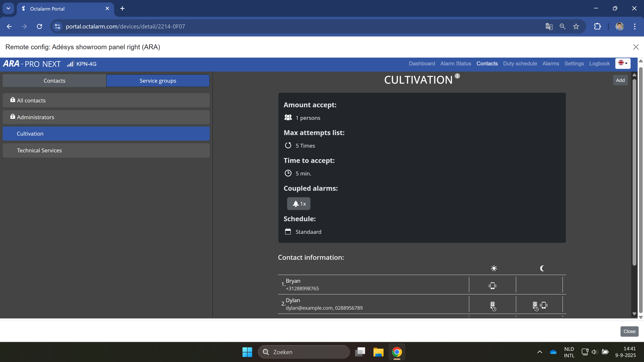
Task: Open the language flag dropdown
Action: [623, 64]
